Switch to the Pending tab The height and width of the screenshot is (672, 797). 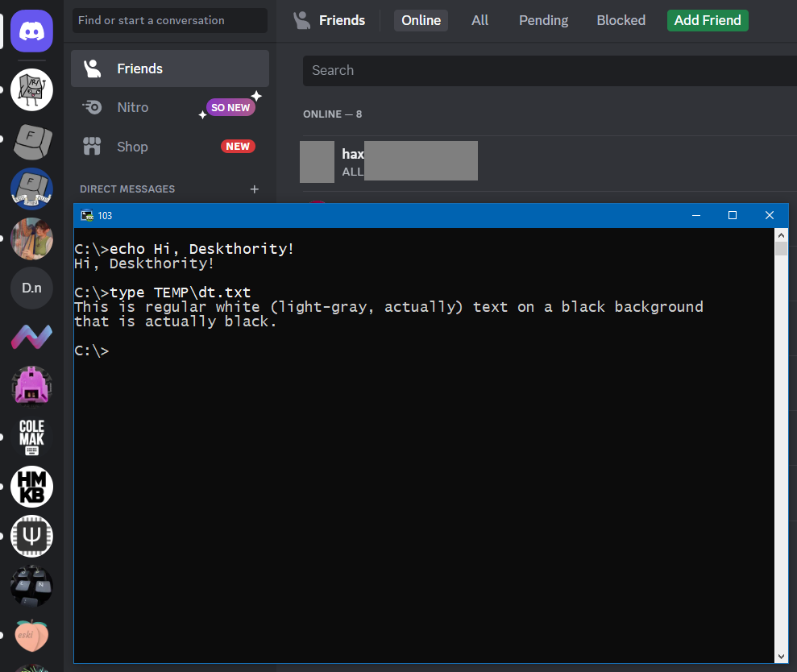(542, 20)
